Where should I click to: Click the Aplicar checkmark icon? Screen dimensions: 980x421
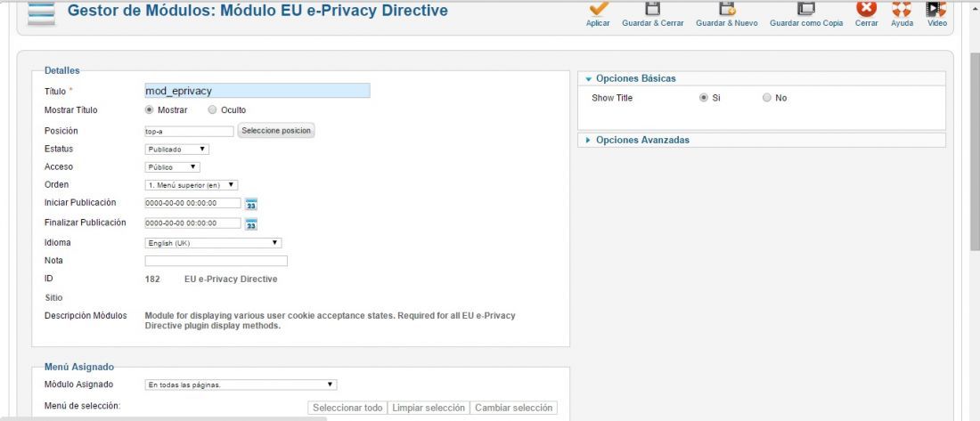(598, 8)
